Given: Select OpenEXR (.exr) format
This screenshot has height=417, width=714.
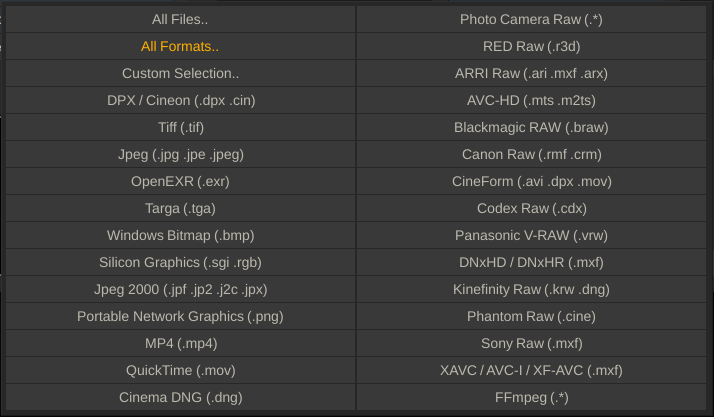Looking at the screenshot, I should (180, 181).
